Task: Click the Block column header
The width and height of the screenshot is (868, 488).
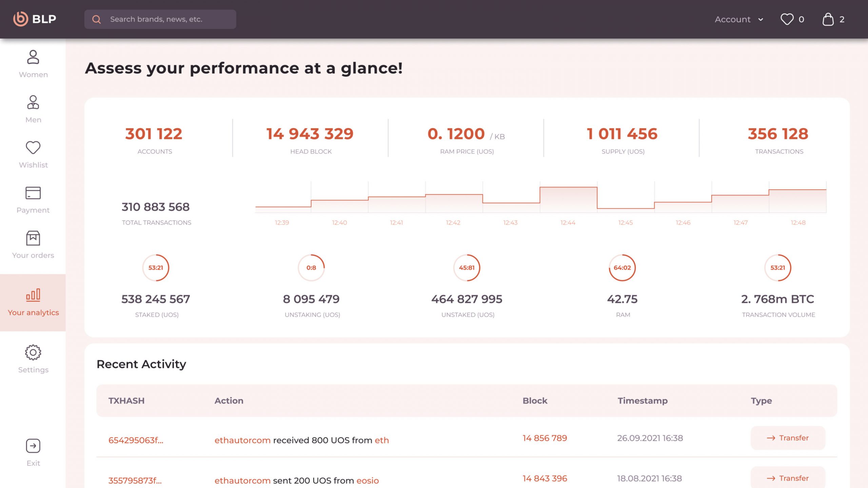Action: click(x=535, y=401)
